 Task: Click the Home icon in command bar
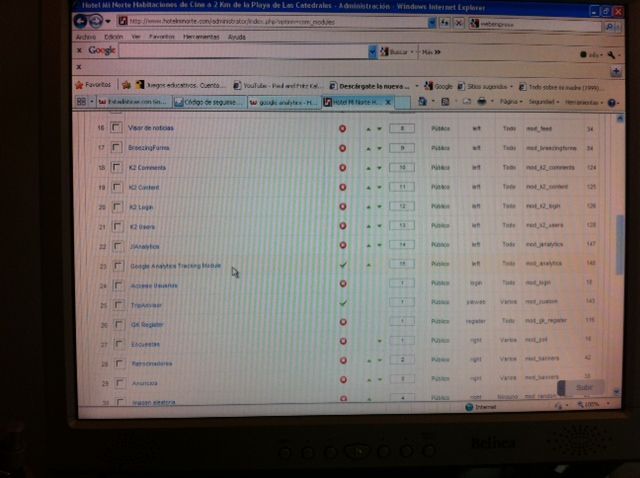[422, 101]
